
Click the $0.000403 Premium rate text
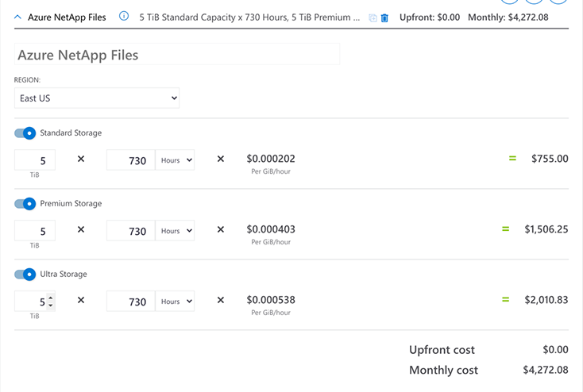coord(271,229)
